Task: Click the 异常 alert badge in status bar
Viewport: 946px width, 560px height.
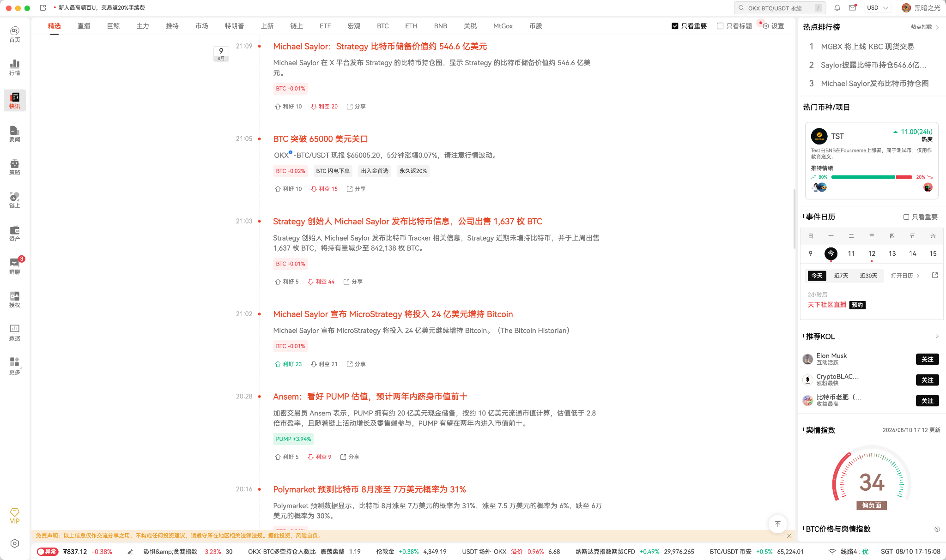Action: tap(48, 552)
